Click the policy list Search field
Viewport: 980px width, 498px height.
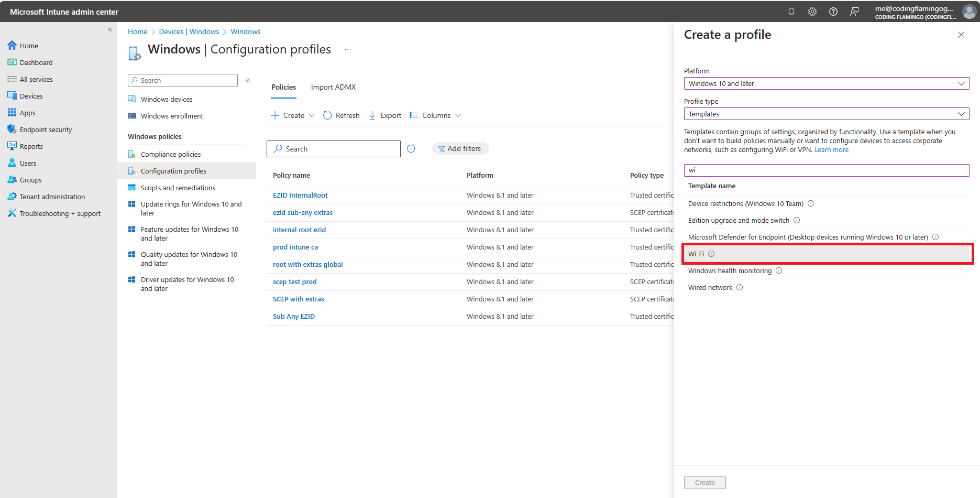334,149
